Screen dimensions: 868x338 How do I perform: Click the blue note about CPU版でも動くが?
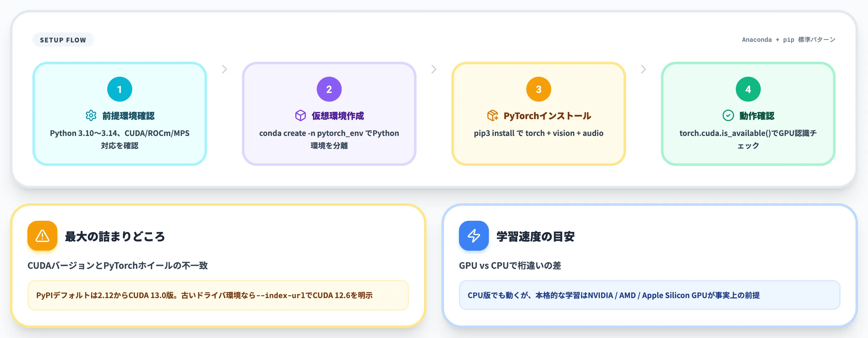pos(649,295)
